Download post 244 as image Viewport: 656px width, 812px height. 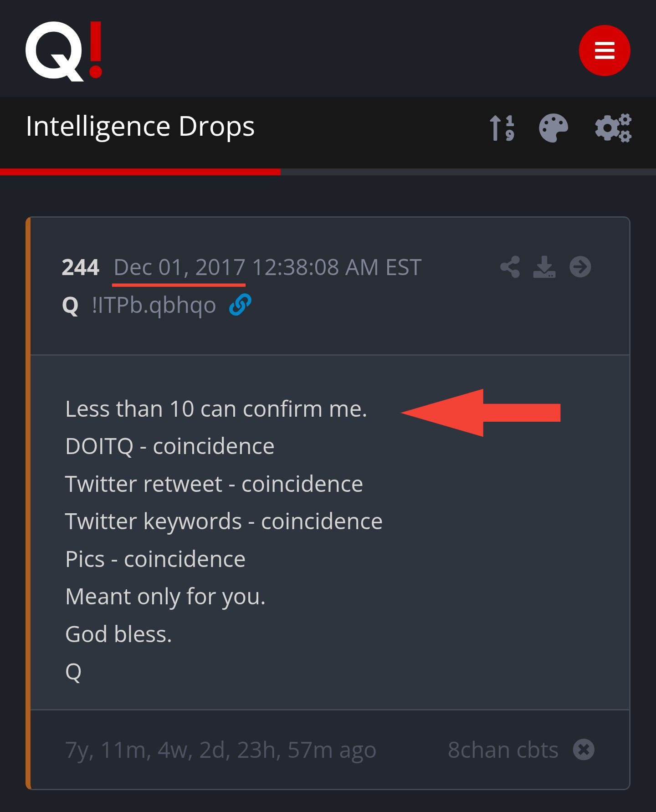(x=544, y=267)
